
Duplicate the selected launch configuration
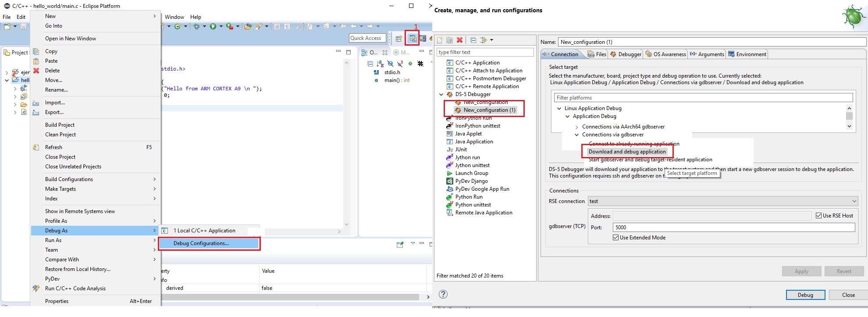click(450, 40)
